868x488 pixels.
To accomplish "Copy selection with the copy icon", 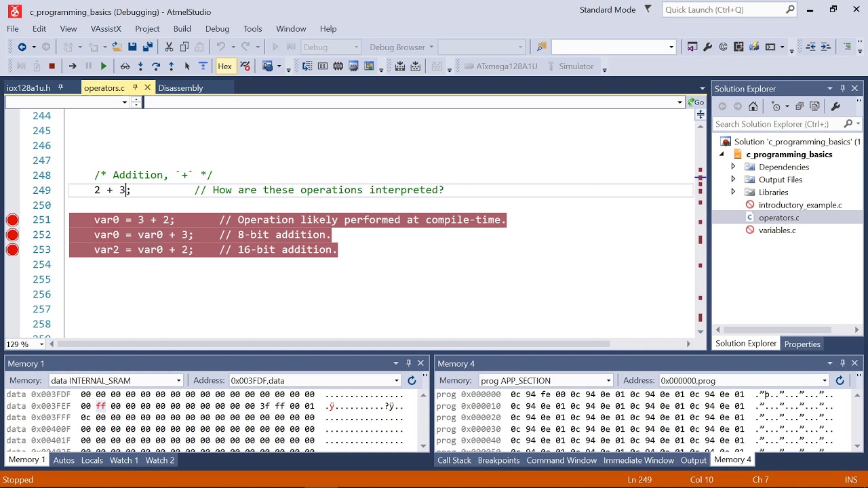I will coord(184,47).
